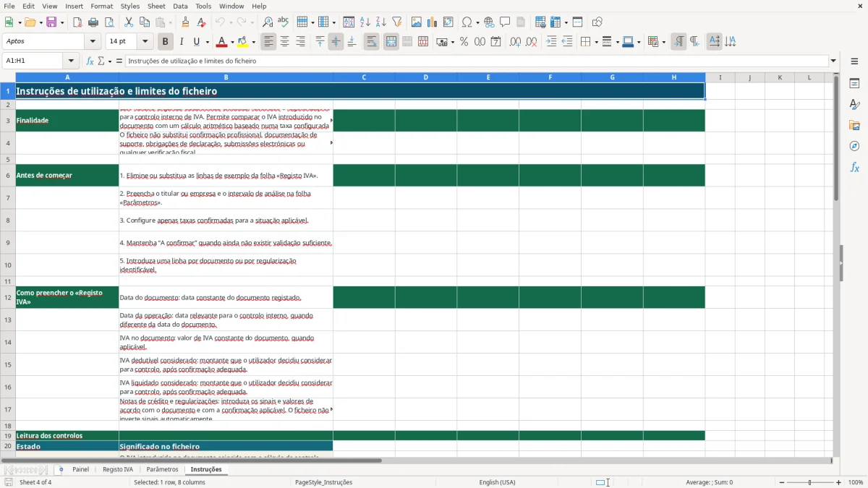Screen dimensions: 868x488
Task: Switch to the Painel sheet tab
Action: point(80,469)
